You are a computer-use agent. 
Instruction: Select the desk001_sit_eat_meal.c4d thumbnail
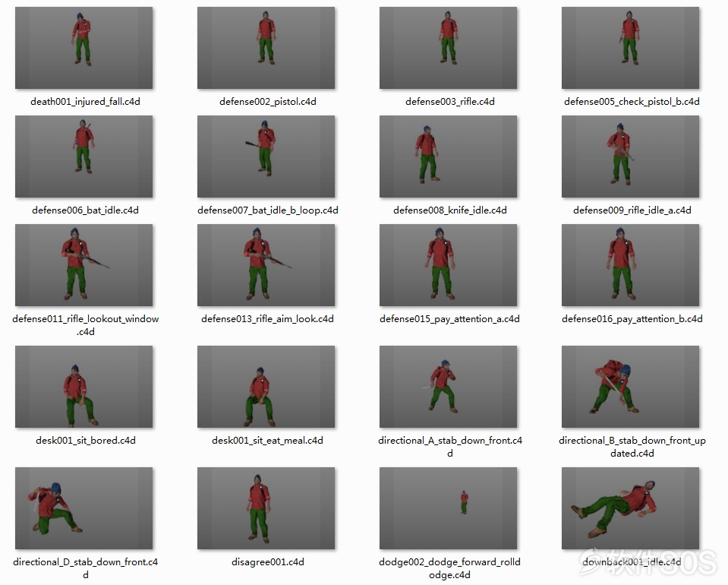[266, 387]
